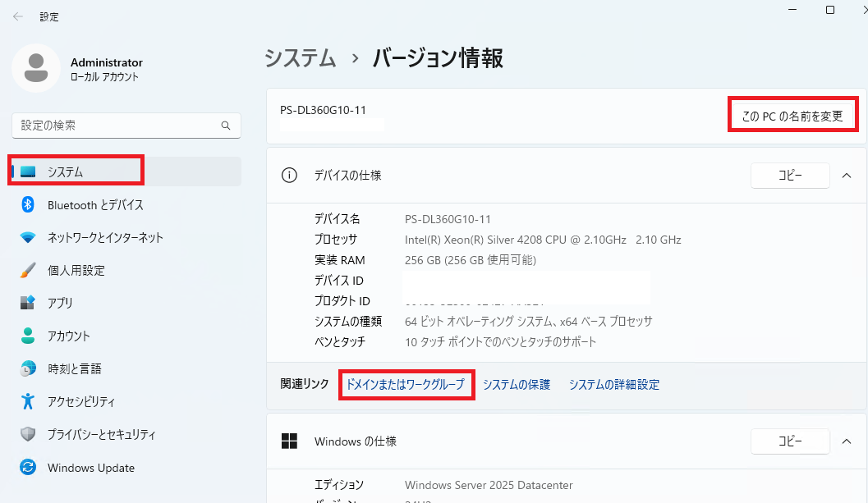Maximize the Settings window
Viewport: 868px width, 503px height.
pos(830,9)
